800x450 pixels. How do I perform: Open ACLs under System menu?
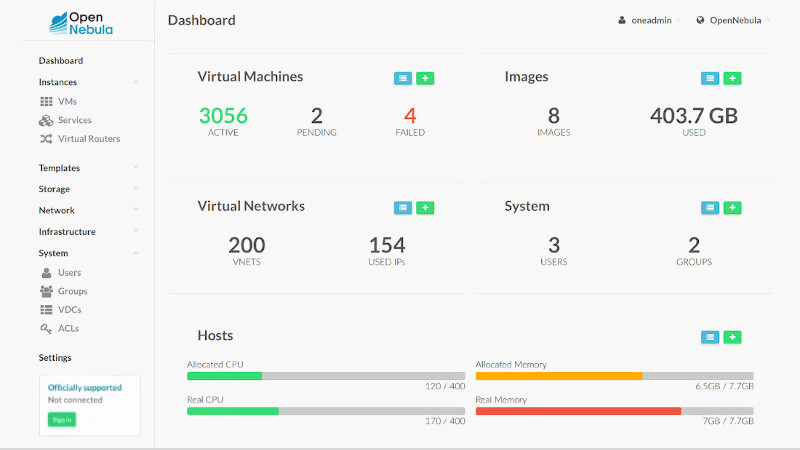(68, 329)
